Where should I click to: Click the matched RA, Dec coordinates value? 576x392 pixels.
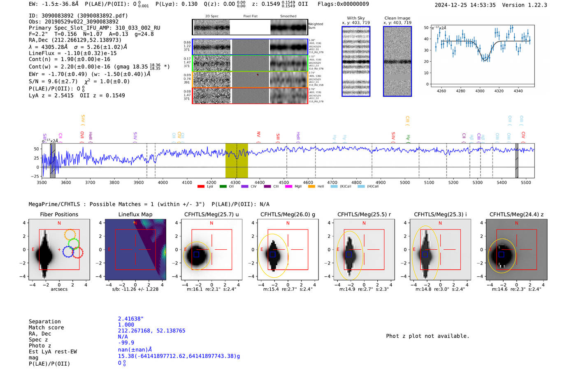(151, 331)
